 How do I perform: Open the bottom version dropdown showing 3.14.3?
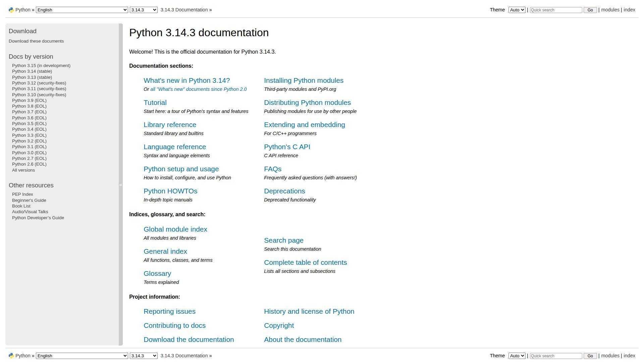tap(144, 356)
